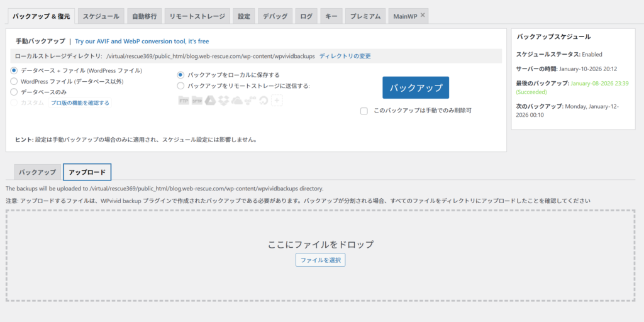
Task: Select バックアップをリモートストレージに送信する radio option
Action: pos(181,86)
